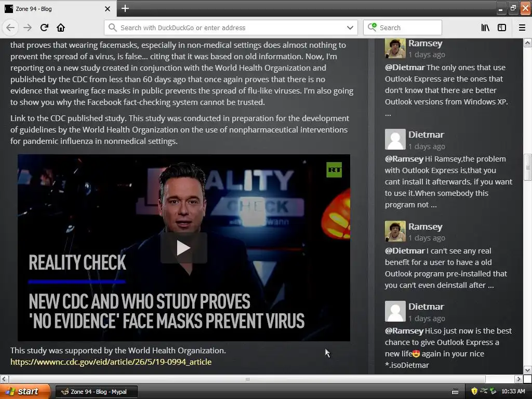Click the vertical scrollbar up arrow
The height and width of the screenshot is (399, 532).
pos(527,43)
